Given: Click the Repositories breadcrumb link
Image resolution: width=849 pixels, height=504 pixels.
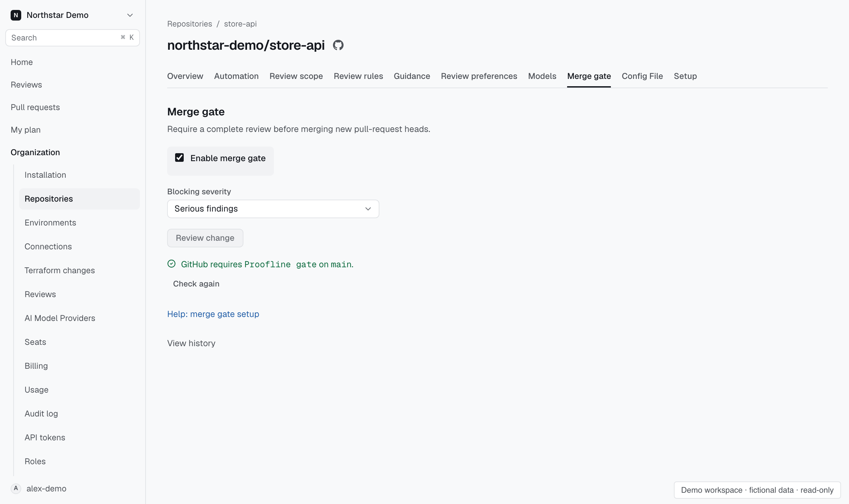Looking at the screenshot, I should pos(189,24).
